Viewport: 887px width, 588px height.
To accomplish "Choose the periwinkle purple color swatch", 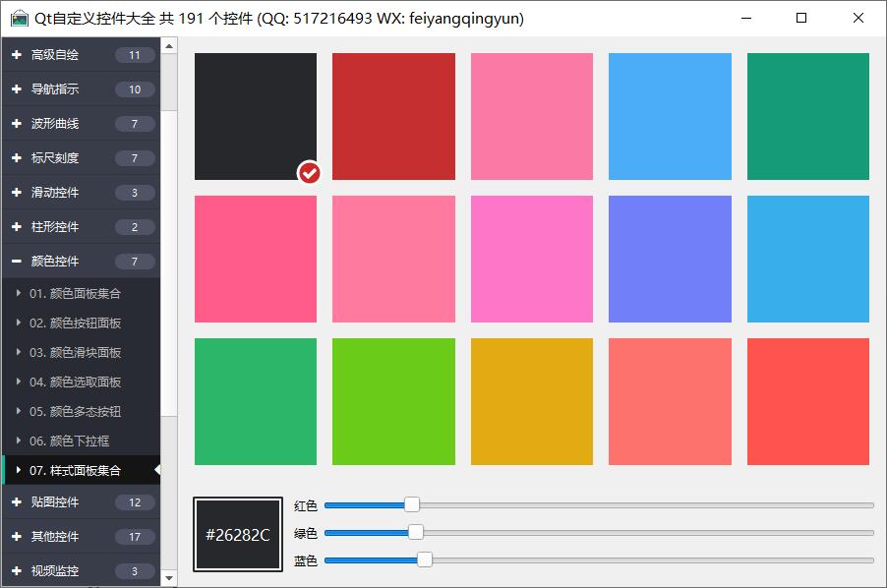I will click(670, 259).
